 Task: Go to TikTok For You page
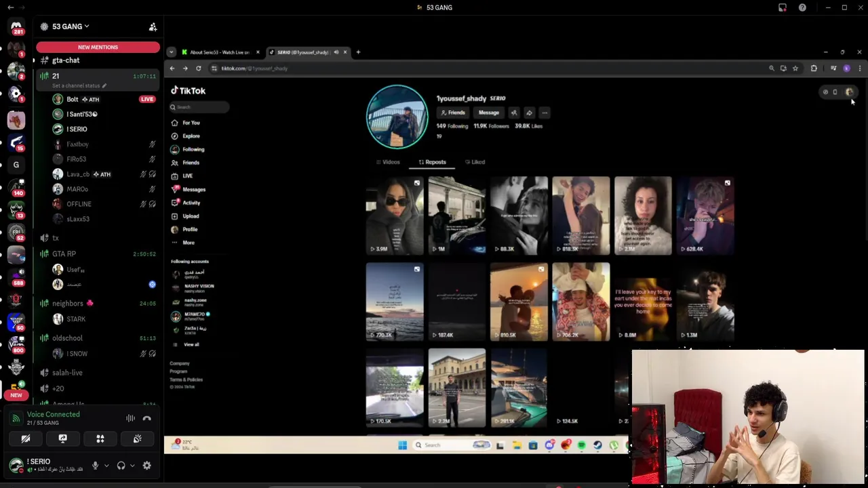(x=191, y=123)
